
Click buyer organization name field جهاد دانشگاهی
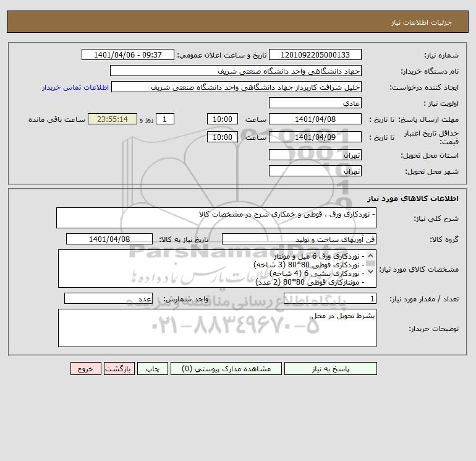tap(236, 71)
